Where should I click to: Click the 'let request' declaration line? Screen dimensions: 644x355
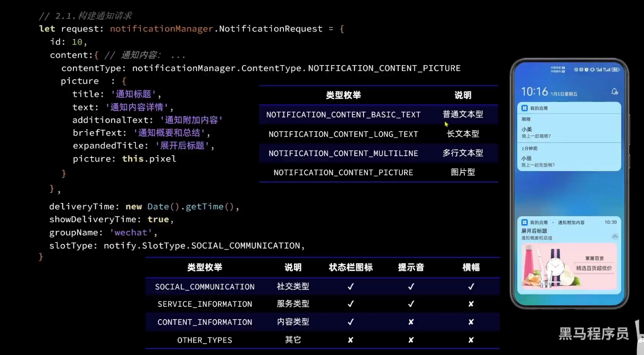pos(191,29)
